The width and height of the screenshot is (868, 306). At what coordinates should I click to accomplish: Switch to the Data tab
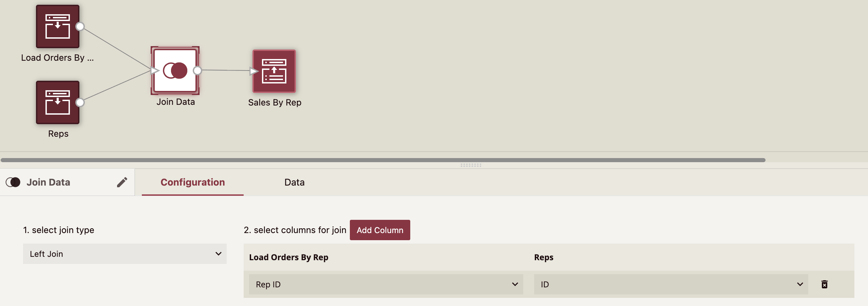pos(294,182)
